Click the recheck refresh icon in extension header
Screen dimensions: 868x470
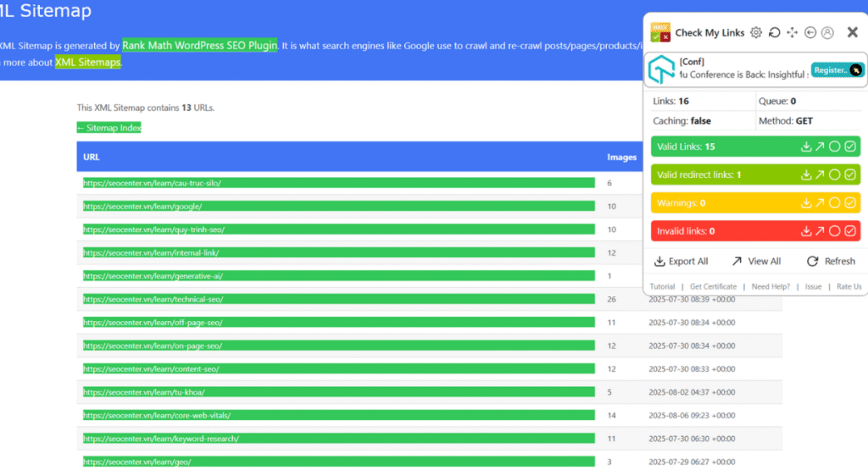[x=774, y=33]
